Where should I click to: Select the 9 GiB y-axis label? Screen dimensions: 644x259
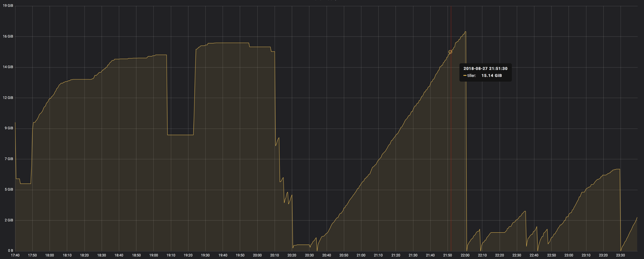point(9,128)
